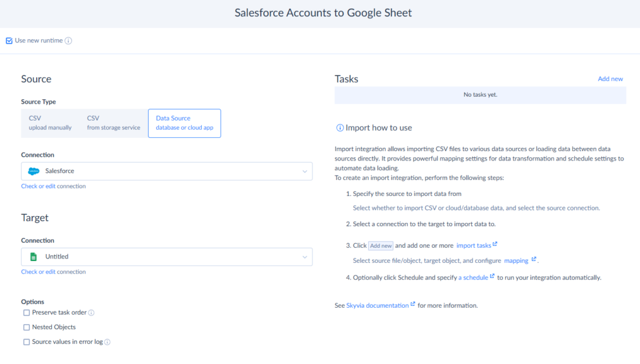Switch to CSV upload manually source type
640x364 pixels.
coord(50,122)
